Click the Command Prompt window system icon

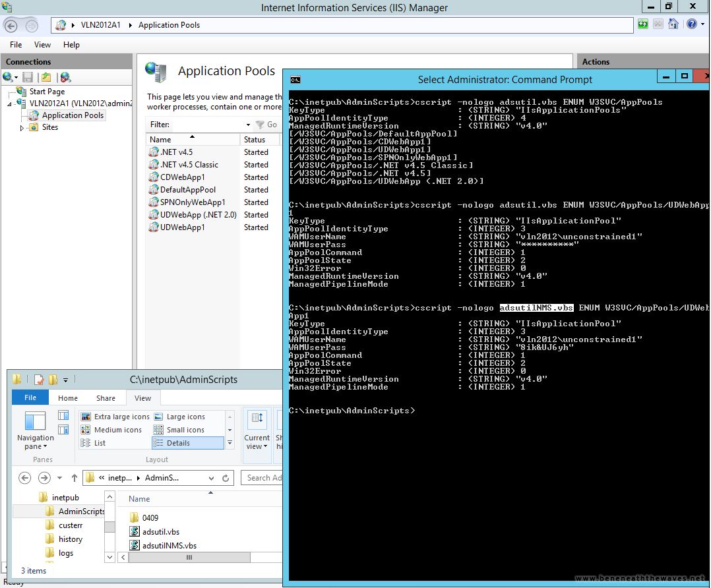(295, 80)
